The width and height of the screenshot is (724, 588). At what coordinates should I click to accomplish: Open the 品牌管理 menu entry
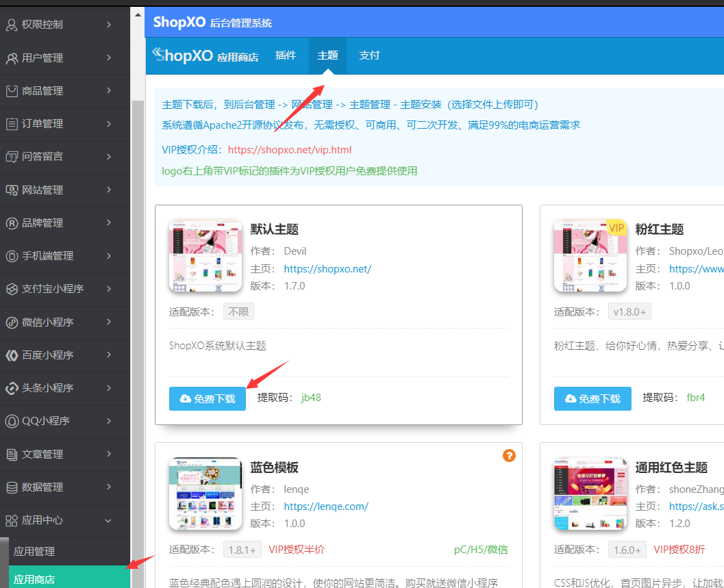pyautogui.click(x=64, y=223)
